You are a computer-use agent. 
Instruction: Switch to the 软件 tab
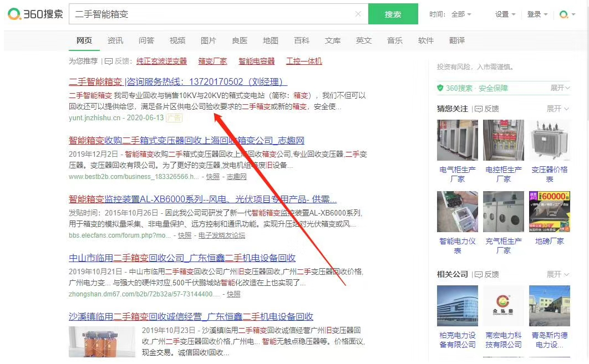425,40
